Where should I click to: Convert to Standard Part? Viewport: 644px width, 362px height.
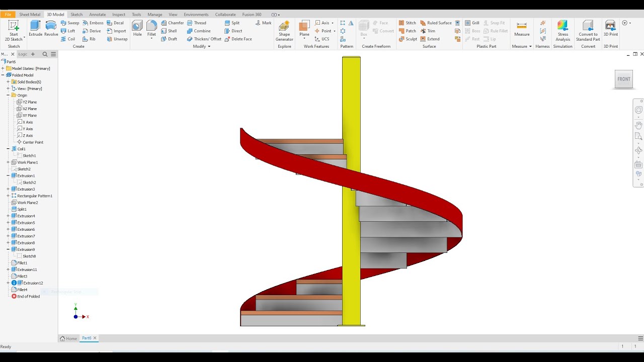(x=588, y=31)
